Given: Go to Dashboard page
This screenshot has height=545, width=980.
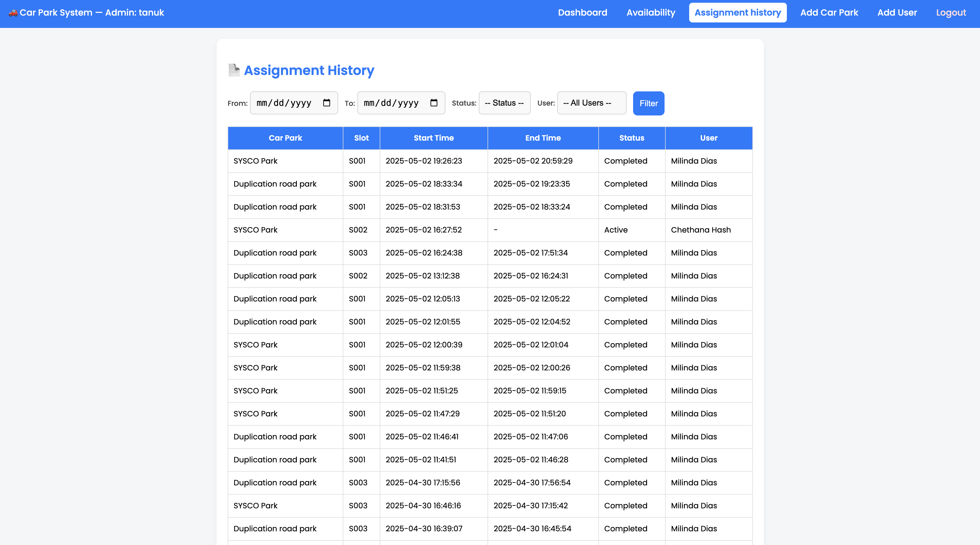Looking at the screenshot, I should point(582,13).
